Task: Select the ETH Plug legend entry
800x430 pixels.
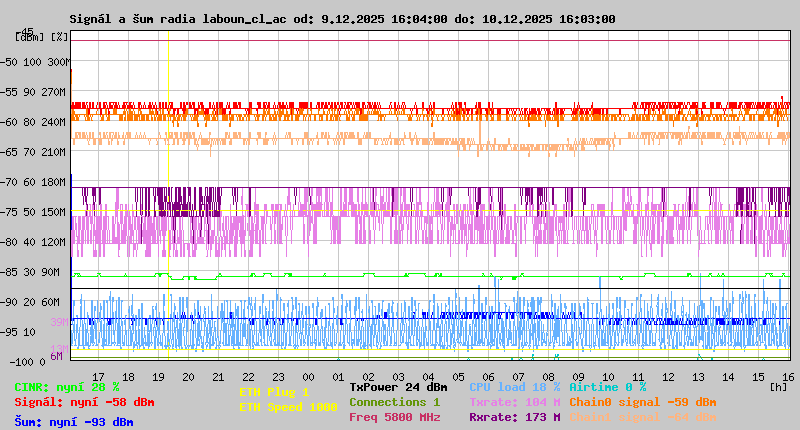Action: pyautogui.click(x=274, y=392)
